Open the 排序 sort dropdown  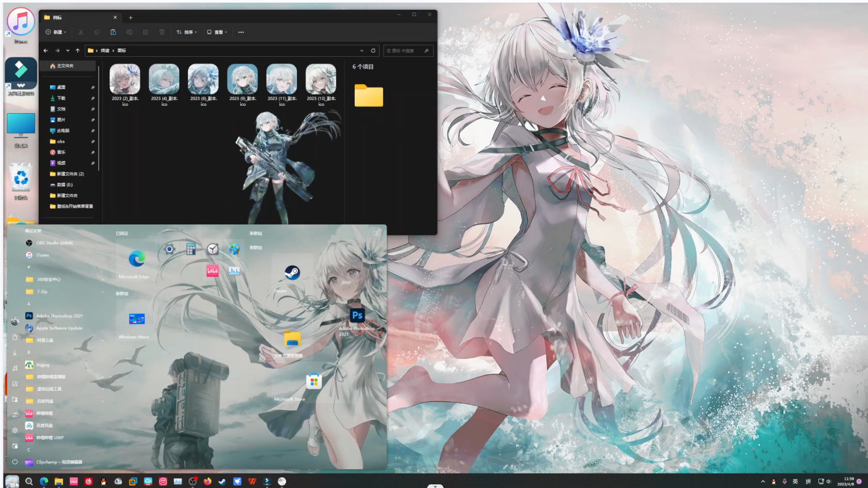click(x=186, y=32)
